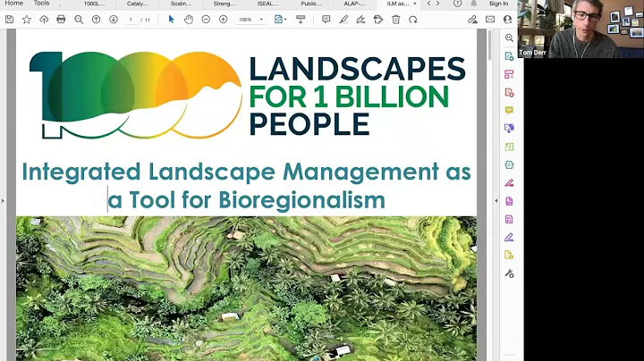Click the current page number field

tap(131, 20)
